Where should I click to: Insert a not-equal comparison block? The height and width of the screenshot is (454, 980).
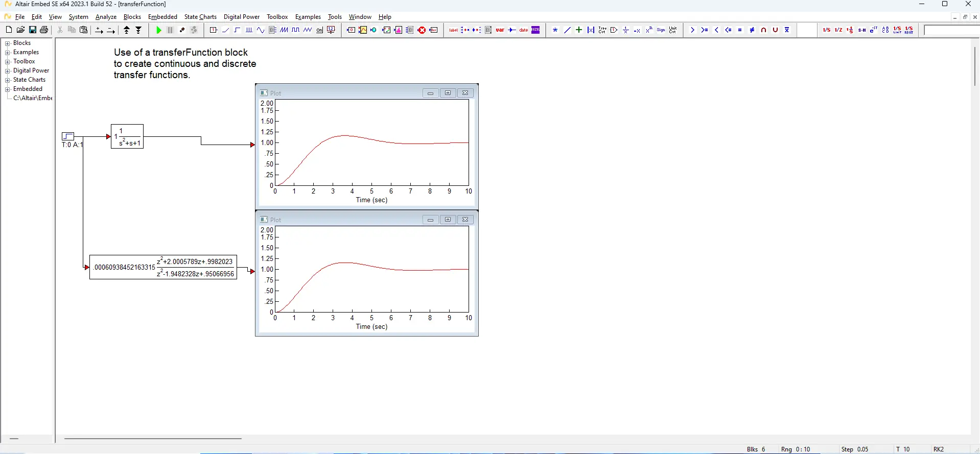pyautogui.click(x=752, y=30)
